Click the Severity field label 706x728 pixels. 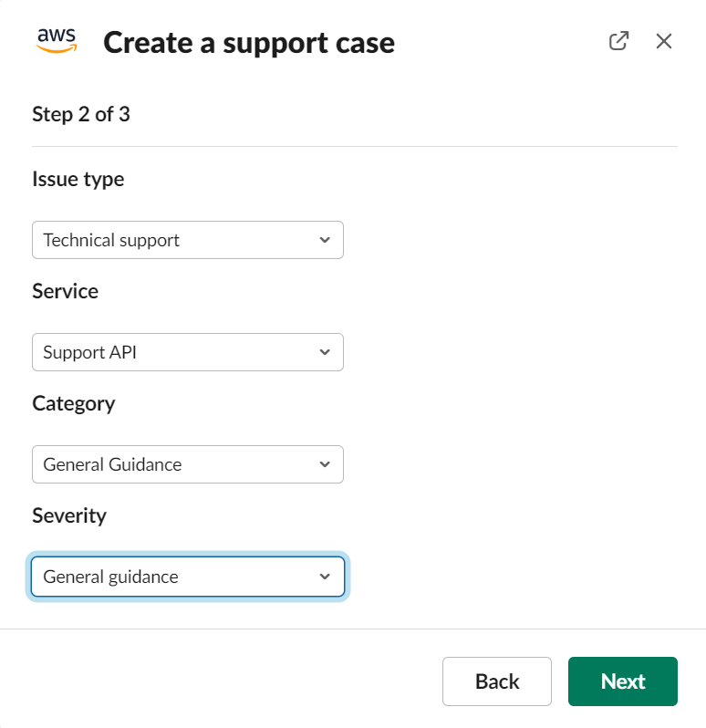coord(69,515)
